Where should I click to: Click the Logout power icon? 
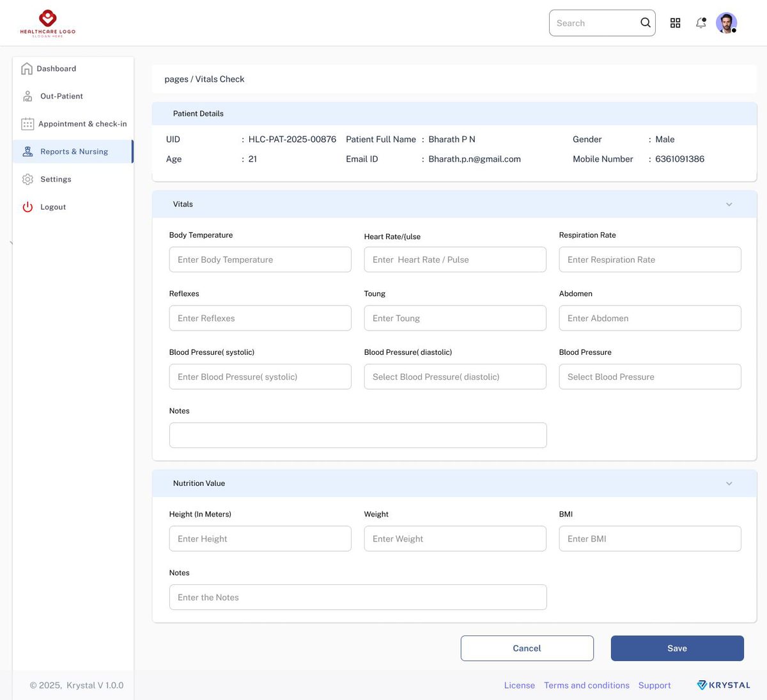(27, 207)
